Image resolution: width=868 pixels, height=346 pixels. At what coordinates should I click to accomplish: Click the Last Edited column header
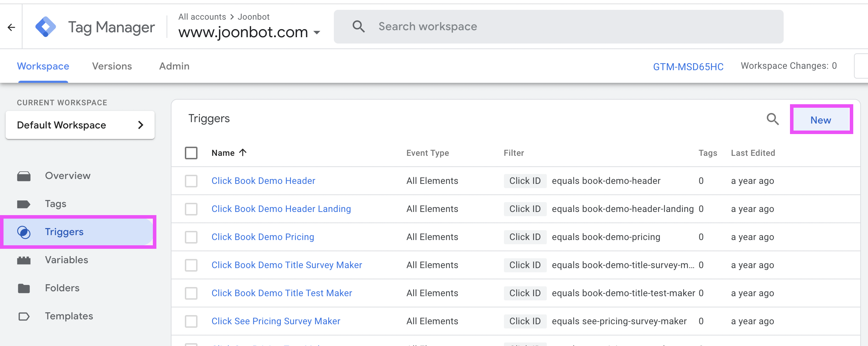click(753, 153)
